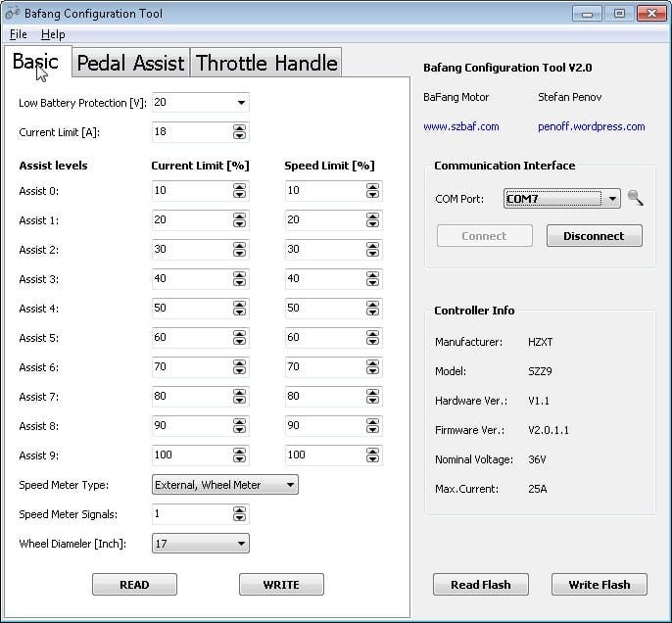This screenshot has height=623, width=672.
Task: Open the penoff.wordpress.com link
Action: tap(592, 126)
